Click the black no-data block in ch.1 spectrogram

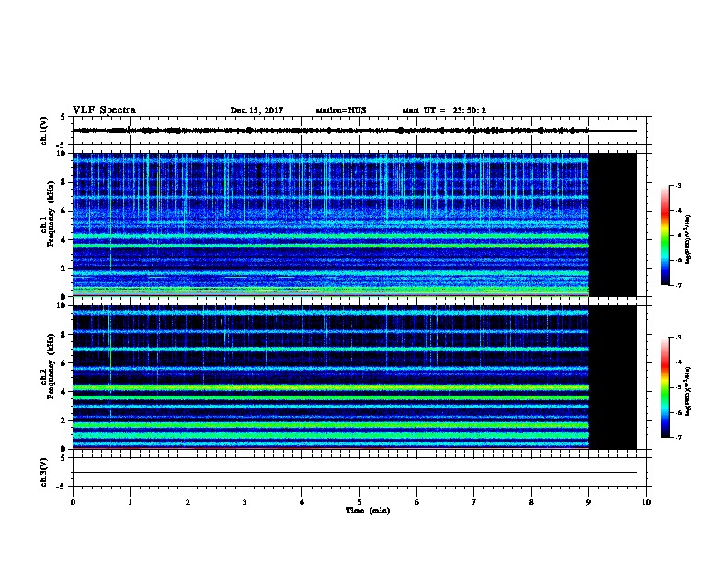click(613, 224)
